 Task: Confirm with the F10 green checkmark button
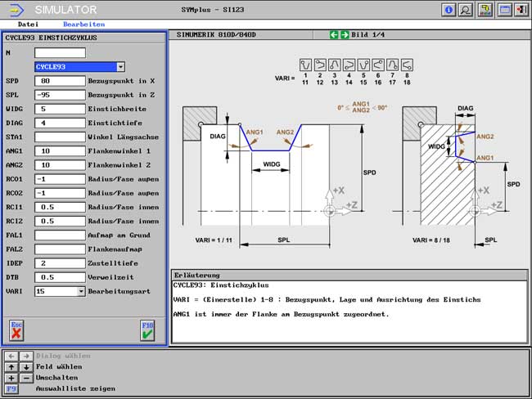click(147, 330)
